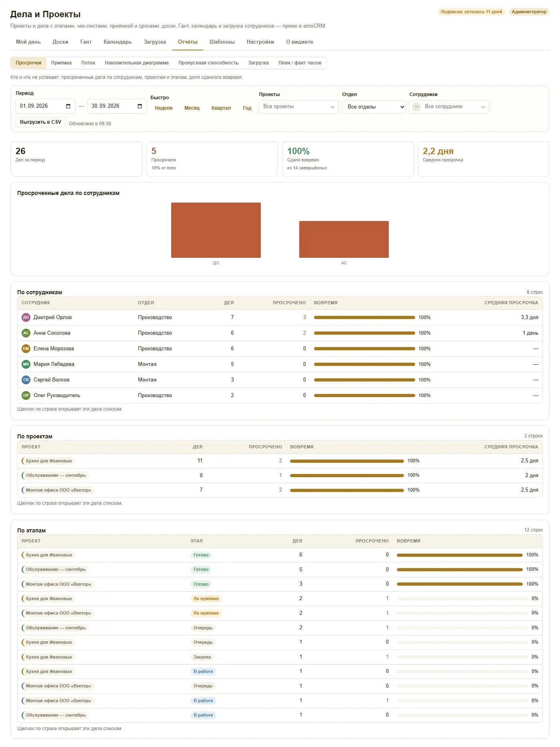The image size is (560, 747).
Task: Open the Доски tab
Action: coord(60,42)
